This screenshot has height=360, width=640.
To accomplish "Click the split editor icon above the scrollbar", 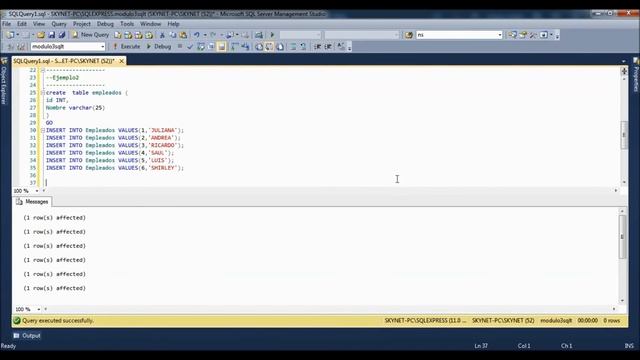I will pyautogui.click(x=624, y=71).
